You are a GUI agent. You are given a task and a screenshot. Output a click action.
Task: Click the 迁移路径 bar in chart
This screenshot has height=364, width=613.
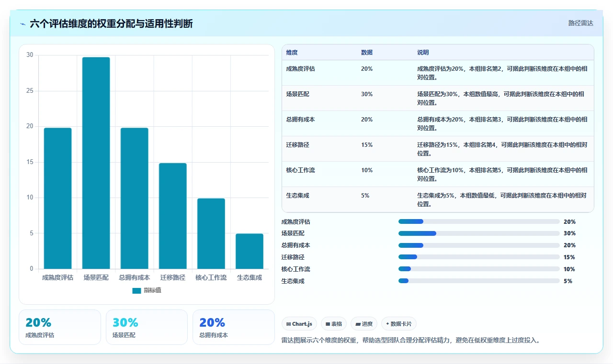coord(173,216)
